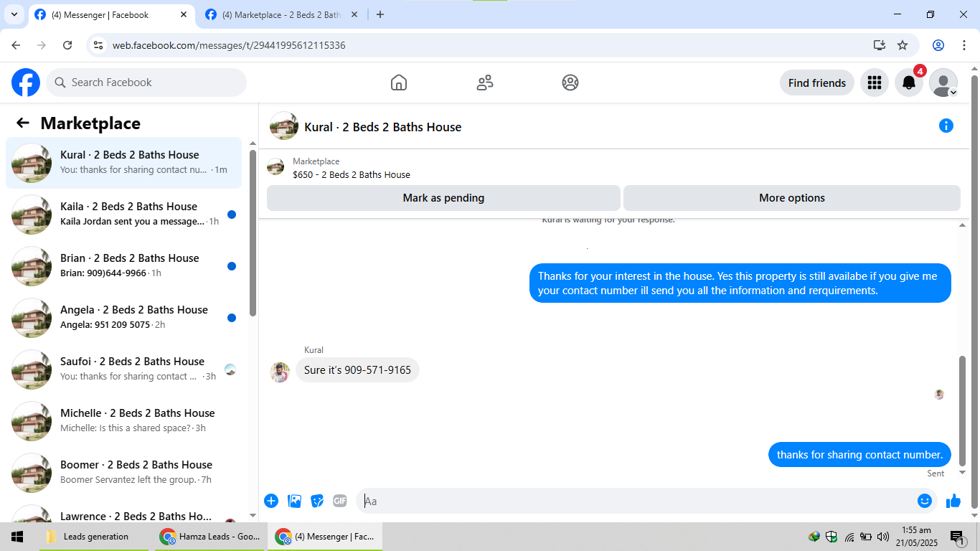
Task: Select the 'thanks for sharing contact number.' message
Action: click(x=859, y=455)
